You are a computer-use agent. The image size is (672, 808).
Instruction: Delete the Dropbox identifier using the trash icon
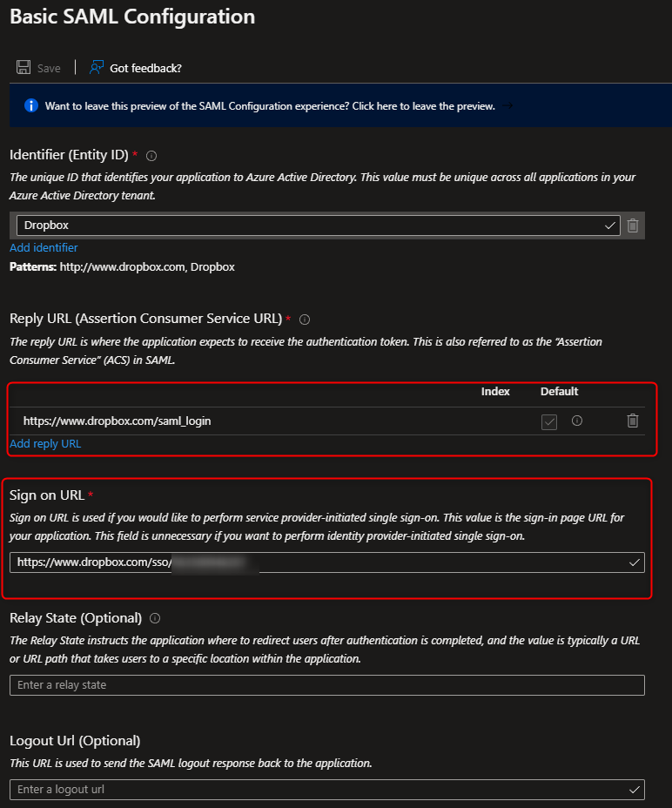point(633,226)
